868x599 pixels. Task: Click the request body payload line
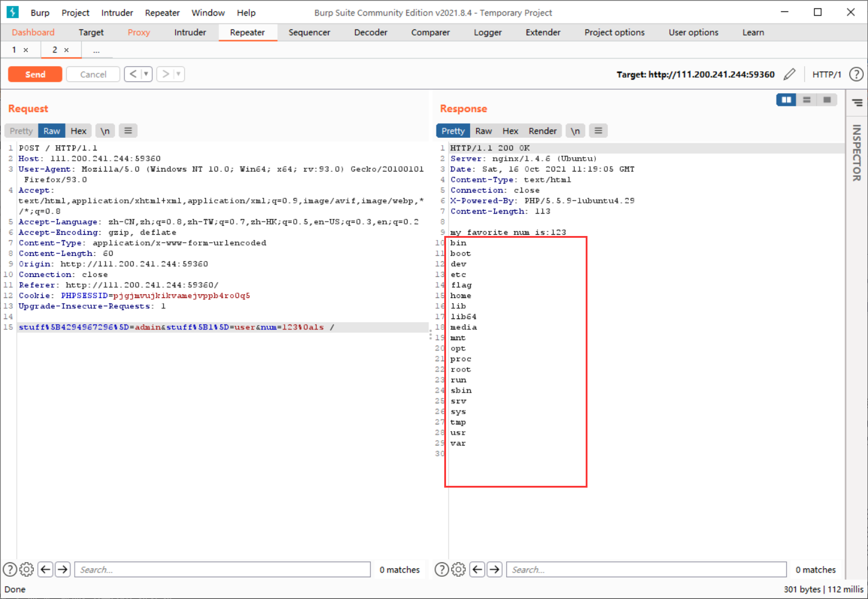[223, 327]
